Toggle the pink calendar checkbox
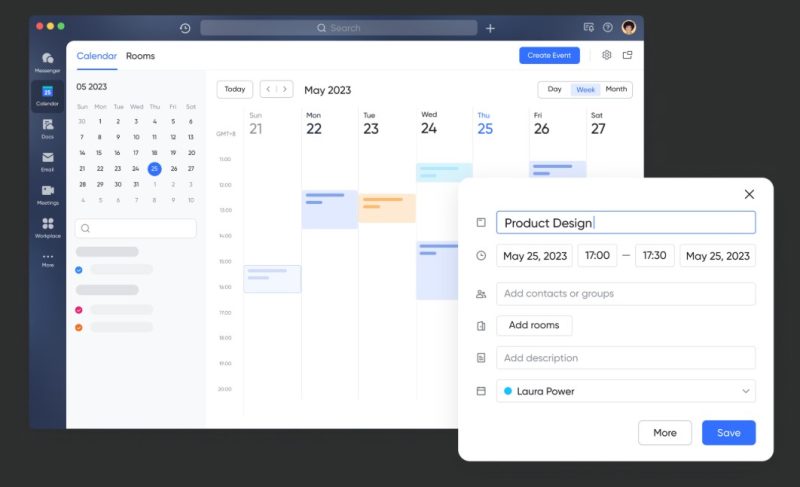 pyautogui.click(x=79, y=310)
